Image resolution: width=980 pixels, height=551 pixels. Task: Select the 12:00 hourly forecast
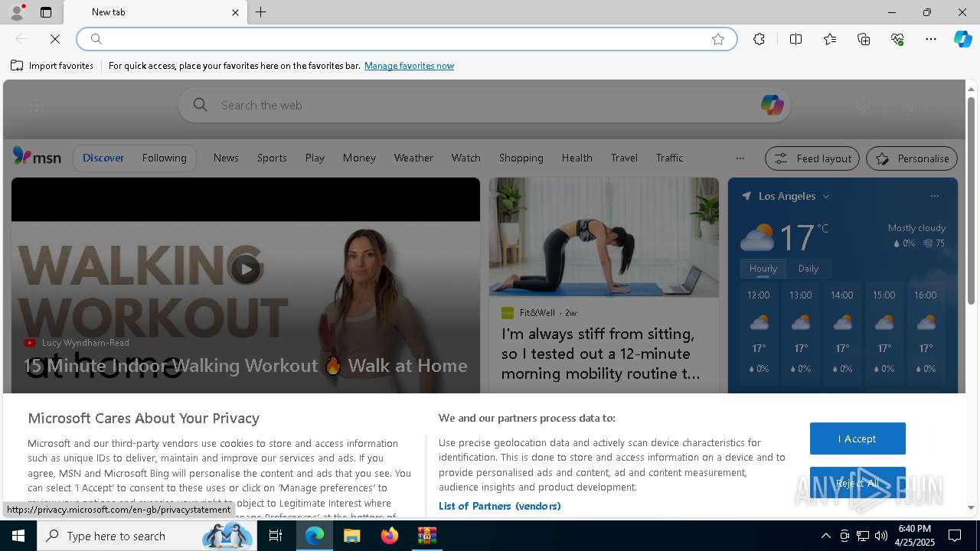(x=759, y=332)
